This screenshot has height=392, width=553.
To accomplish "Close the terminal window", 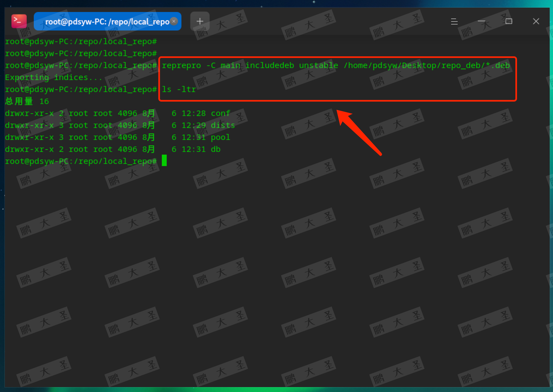I will pyautogui.click(x=536, y=21).
